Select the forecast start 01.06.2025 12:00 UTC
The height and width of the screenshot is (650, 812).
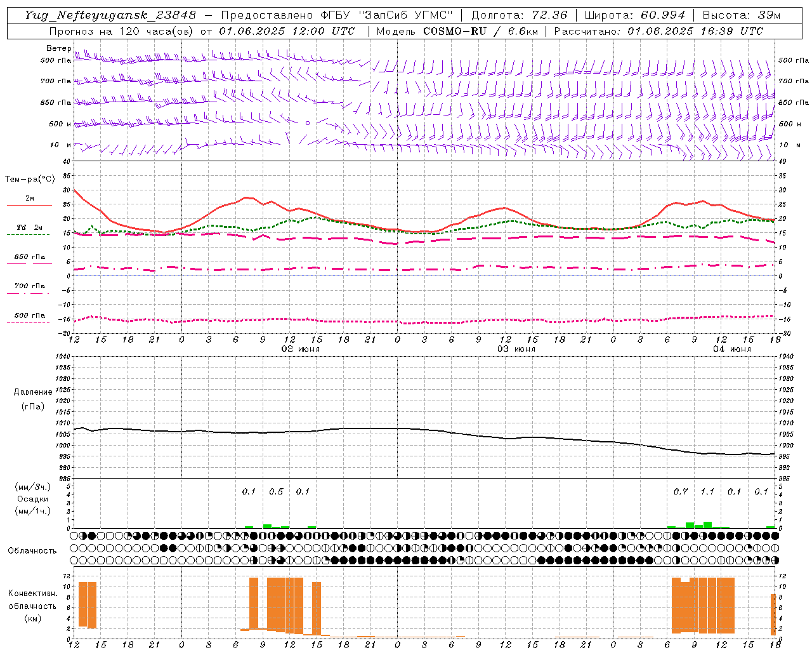click(287, 31)
